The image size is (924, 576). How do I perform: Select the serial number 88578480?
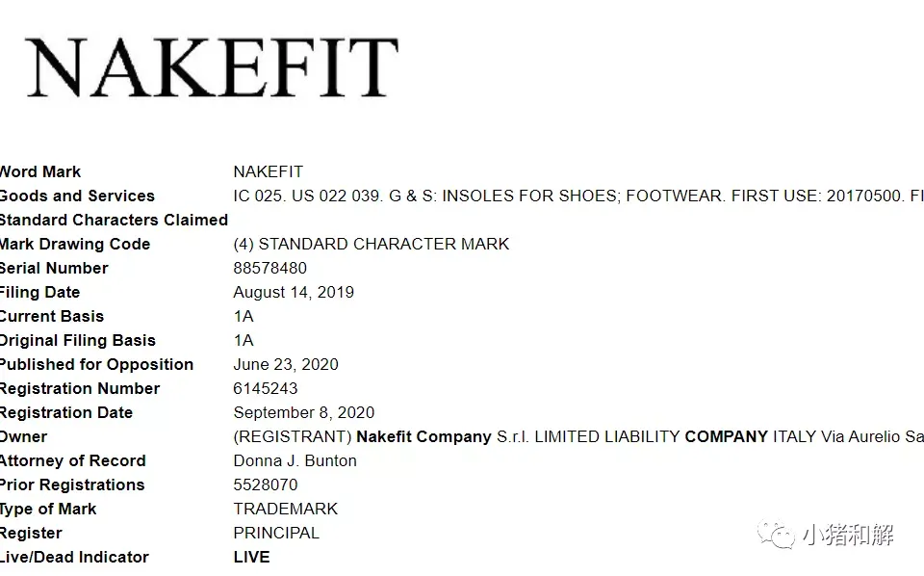(x=269, y=268)
